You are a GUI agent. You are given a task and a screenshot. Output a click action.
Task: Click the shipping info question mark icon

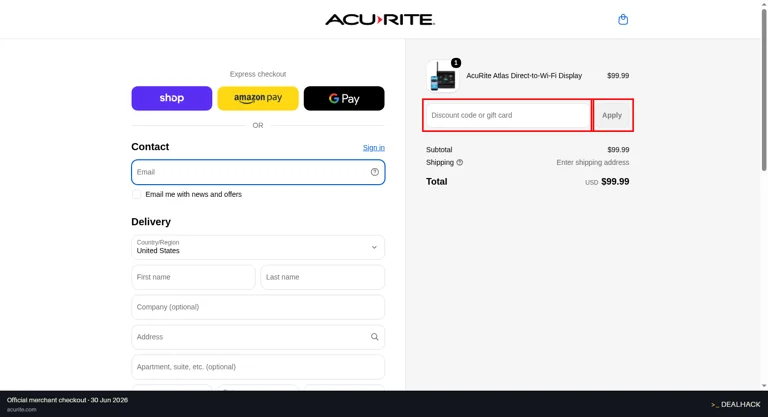pos(459,163)
